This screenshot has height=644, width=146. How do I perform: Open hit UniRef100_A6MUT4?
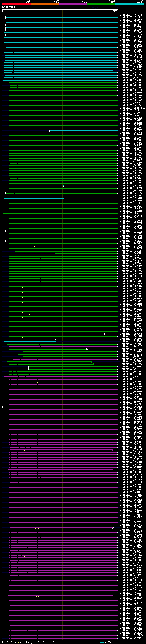pyautogui.click(x=131, y=15)
